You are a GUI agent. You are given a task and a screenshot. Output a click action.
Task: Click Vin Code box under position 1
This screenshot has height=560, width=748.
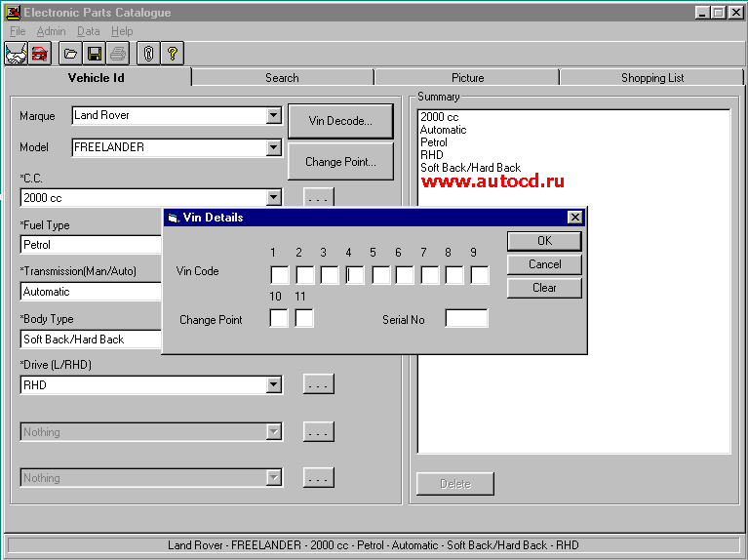(x=280, y=275)
